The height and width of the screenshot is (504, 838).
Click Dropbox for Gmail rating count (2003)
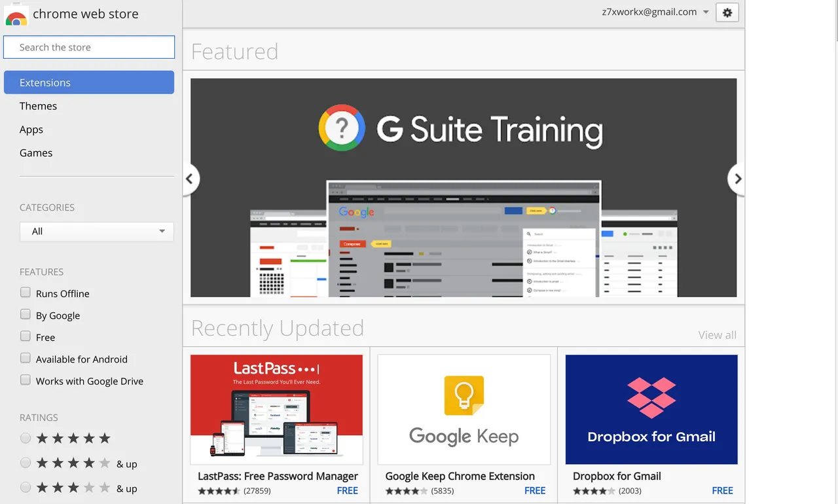[630, 490]
